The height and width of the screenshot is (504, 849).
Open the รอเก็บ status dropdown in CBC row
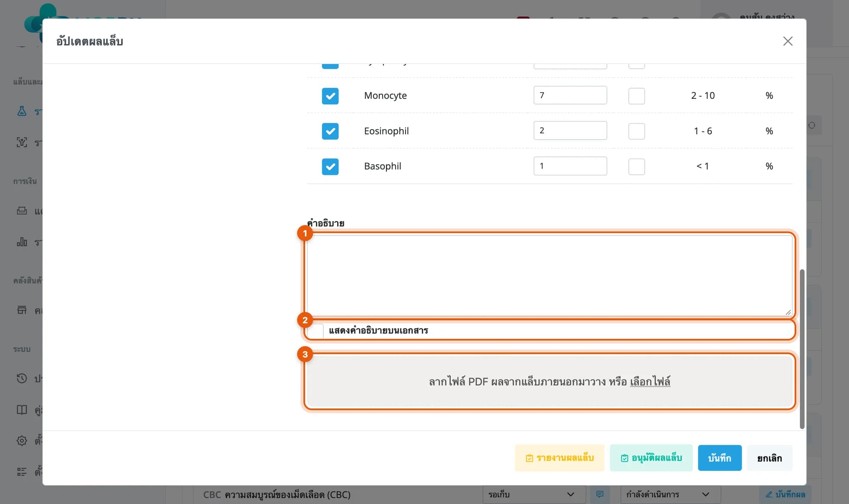pos(534,495)
